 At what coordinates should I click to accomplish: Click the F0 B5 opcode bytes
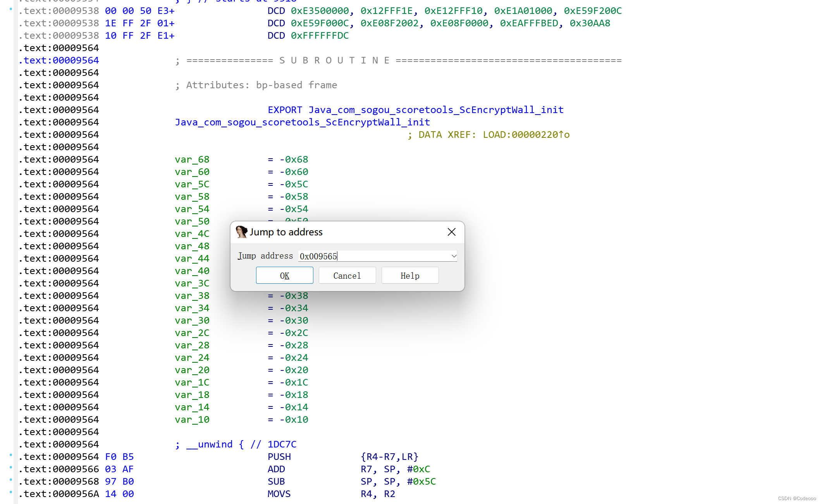(x=119, y=457)
